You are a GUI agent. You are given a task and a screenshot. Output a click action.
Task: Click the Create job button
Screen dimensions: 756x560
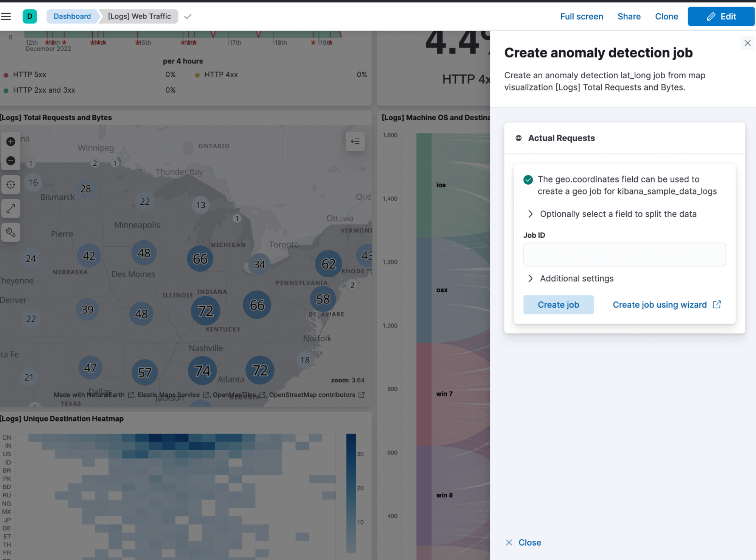coord(558,305)
